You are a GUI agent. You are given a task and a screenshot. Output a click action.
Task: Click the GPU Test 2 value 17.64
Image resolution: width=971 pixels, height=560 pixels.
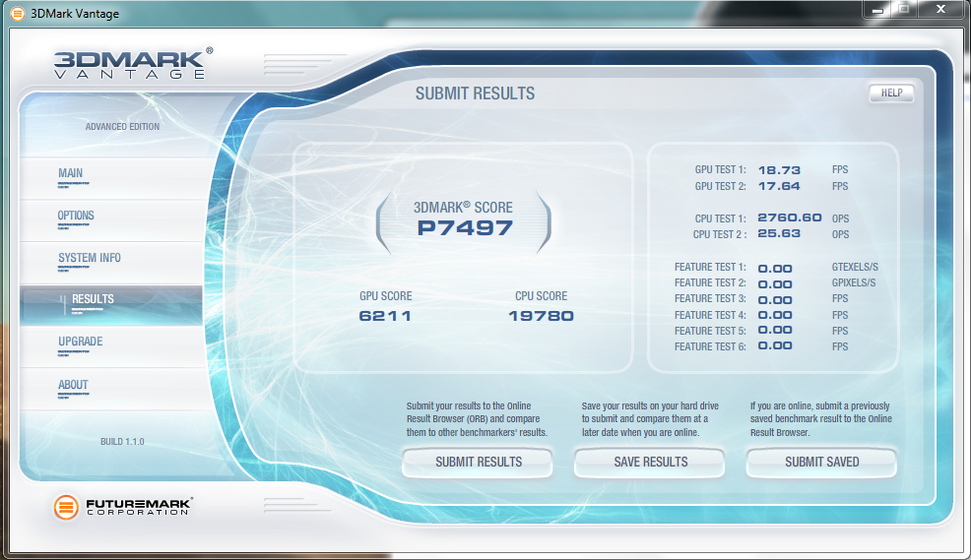tap(779, 186)
